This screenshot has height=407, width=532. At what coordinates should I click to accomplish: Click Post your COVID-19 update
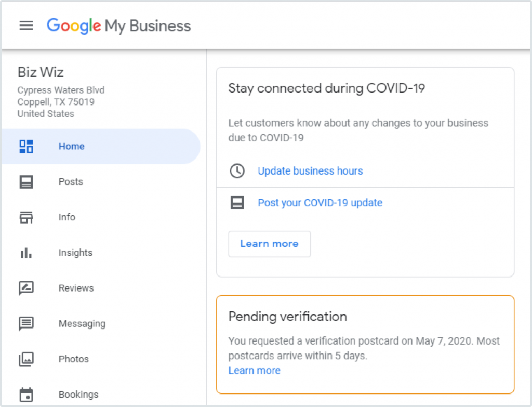click(x=320, y=202)
